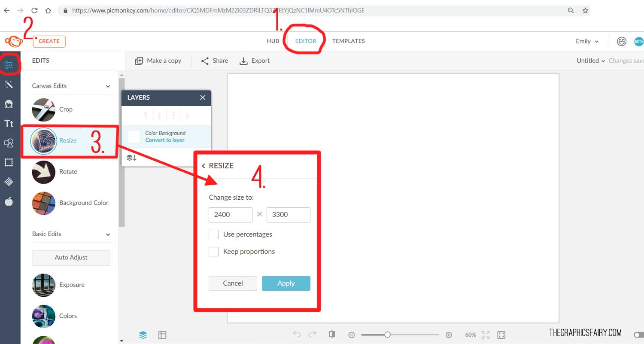This screenshot has height=344, width=644.
Task: Open the Emily account dropdown
Action: click(587, 41)
